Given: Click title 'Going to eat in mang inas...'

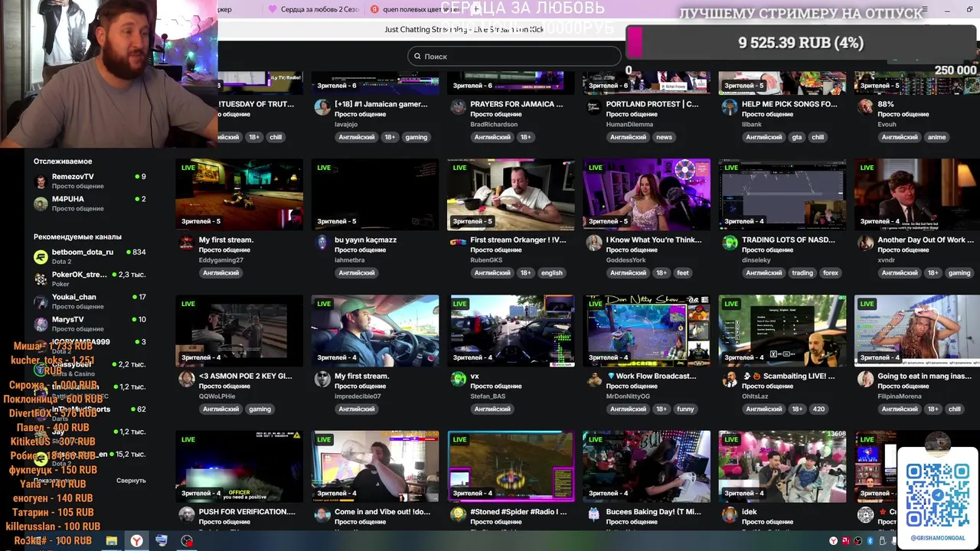Looking at the screenshot, I should pyautogui.click(x=924, y=376).
